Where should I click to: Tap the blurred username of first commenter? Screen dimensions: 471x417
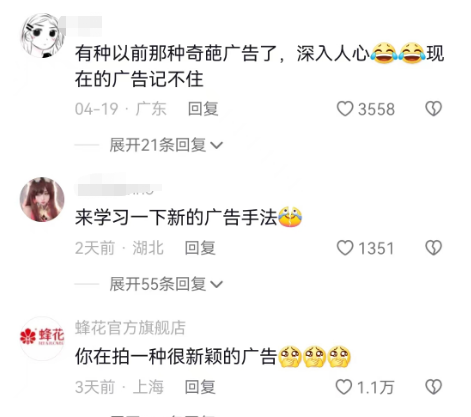[85, 25]
